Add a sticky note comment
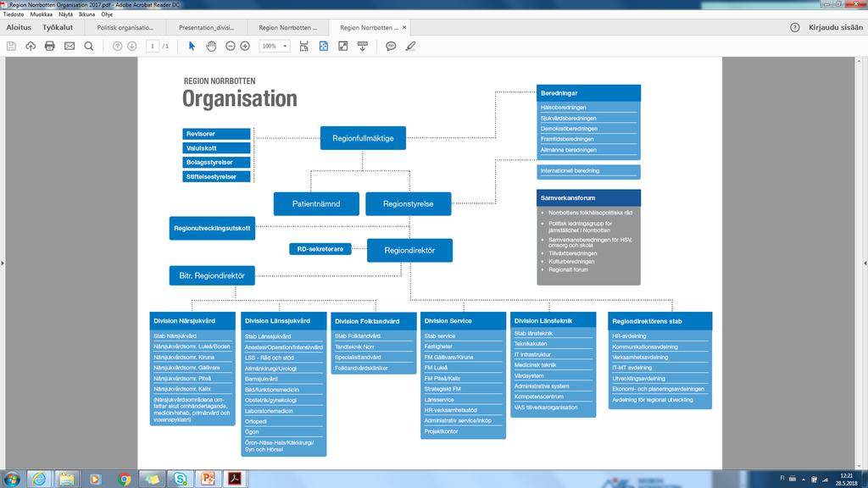Image resolution: width=868 pixels, height=488 pixels. tap(391, 46)
